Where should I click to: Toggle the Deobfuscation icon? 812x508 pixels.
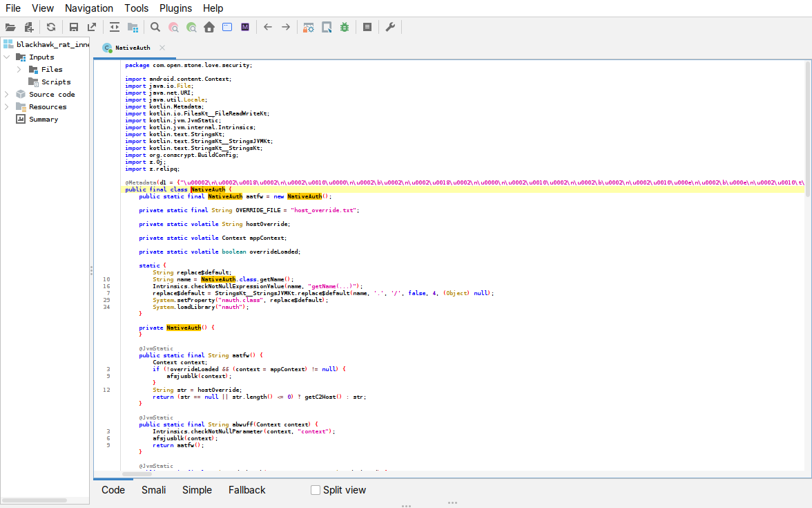(309, 28)
